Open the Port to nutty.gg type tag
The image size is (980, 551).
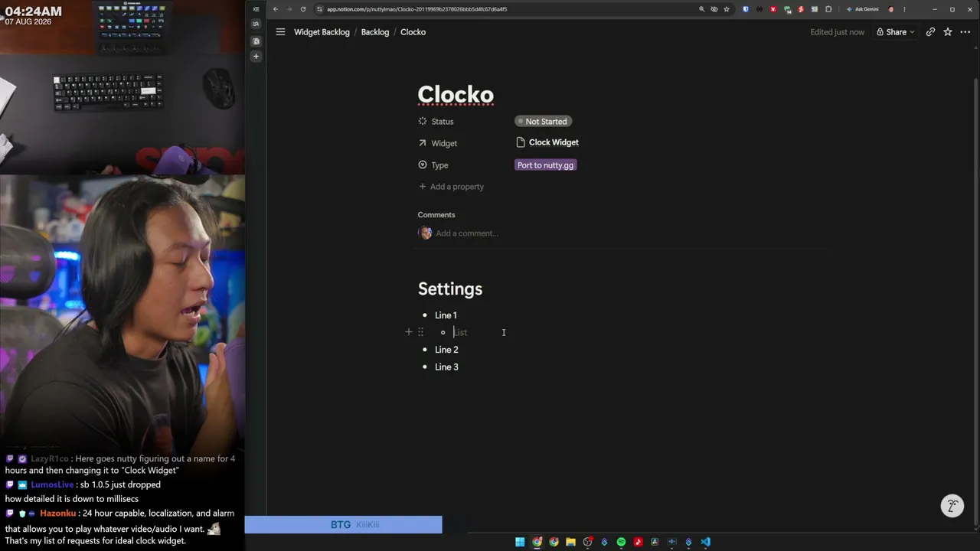click(545, 165)
